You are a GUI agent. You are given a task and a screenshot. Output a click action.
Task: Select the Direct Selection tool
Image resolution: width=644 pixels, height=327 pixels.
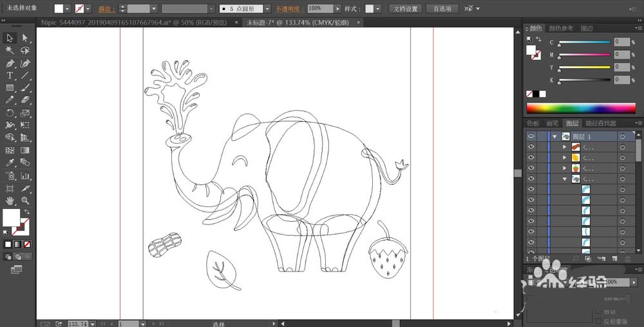(x=25, y=38)
